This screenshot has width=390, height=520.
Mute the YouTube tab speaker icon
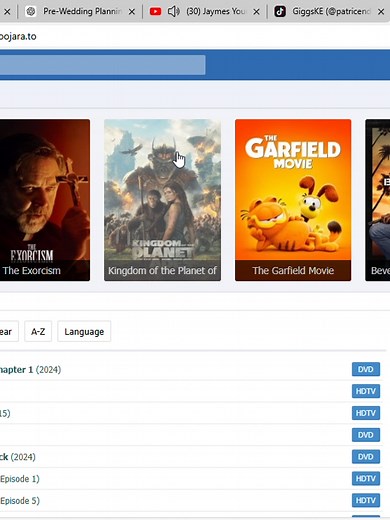pyautogui.click(x=174, y=12)
